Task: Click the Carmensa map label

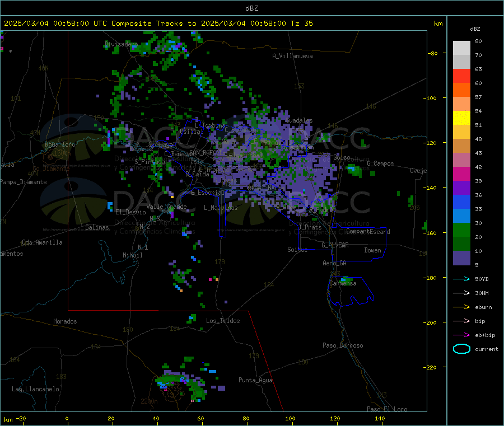Action: pyautogui.click(x=343, y=283)
